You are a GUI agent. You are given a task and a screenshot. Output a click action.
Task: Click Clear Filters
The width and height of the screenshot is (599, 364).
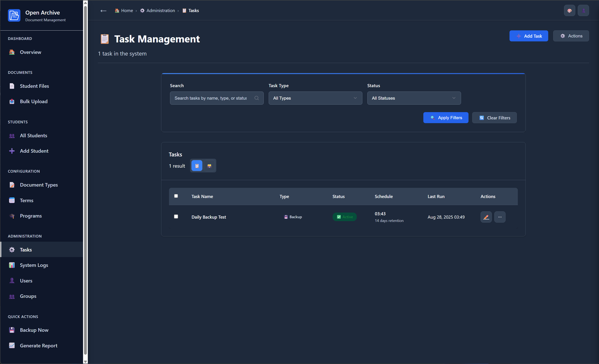point(494,118)
